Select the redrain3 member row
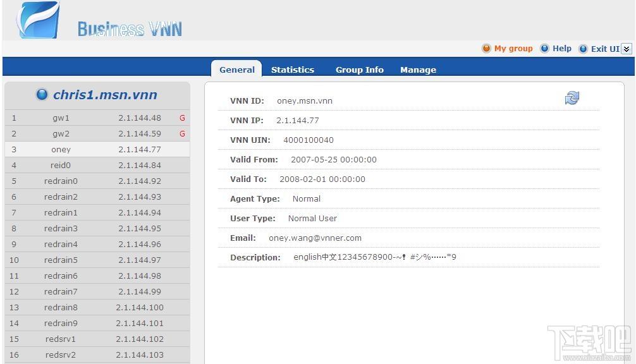The width and height of the screenshot is (636, 364). (97, 229)
